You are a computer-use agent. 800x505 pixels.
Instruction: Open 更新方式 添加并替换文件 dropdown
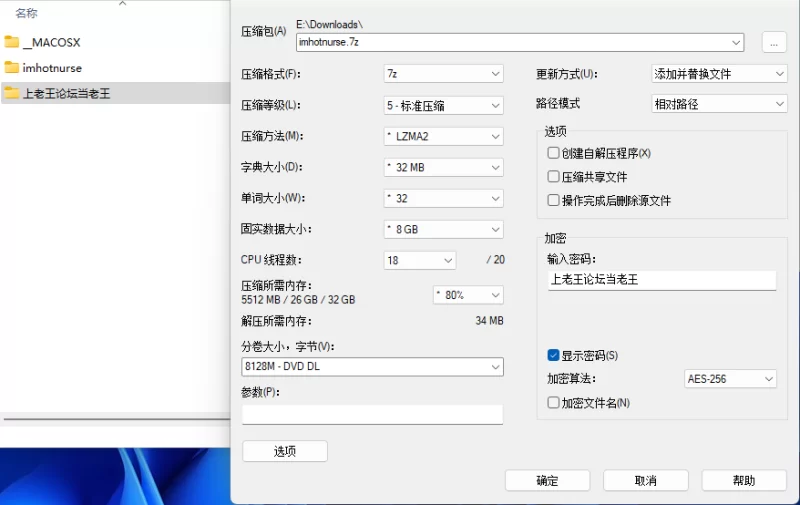click(719, 74)
